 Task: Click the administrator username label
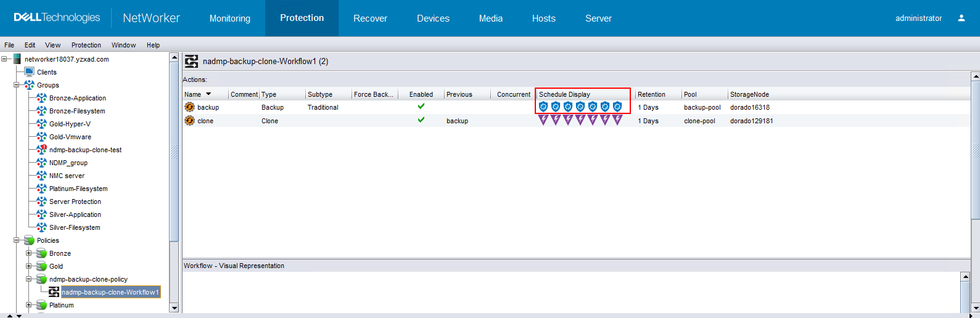(x=918, y=18)
